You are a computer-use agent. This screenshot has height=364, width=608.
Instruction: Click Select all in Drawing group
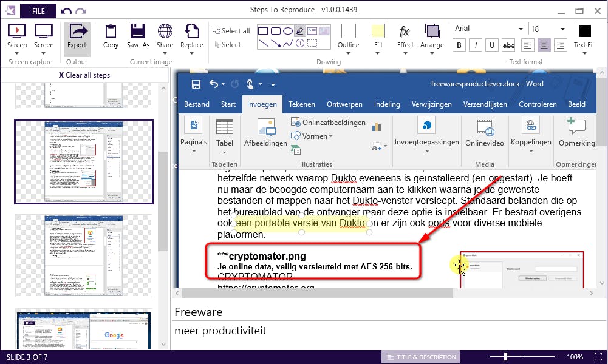pyautogui.click(x=231, y=31)
